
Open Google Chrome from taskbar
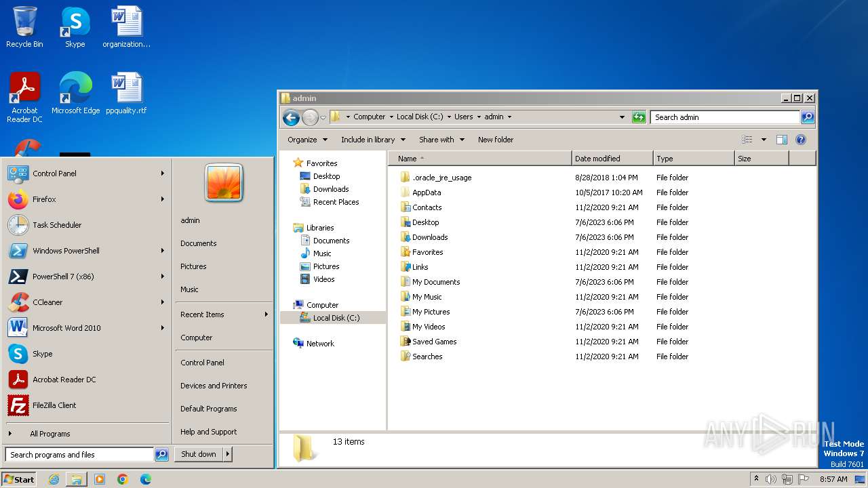coord(123,479)
